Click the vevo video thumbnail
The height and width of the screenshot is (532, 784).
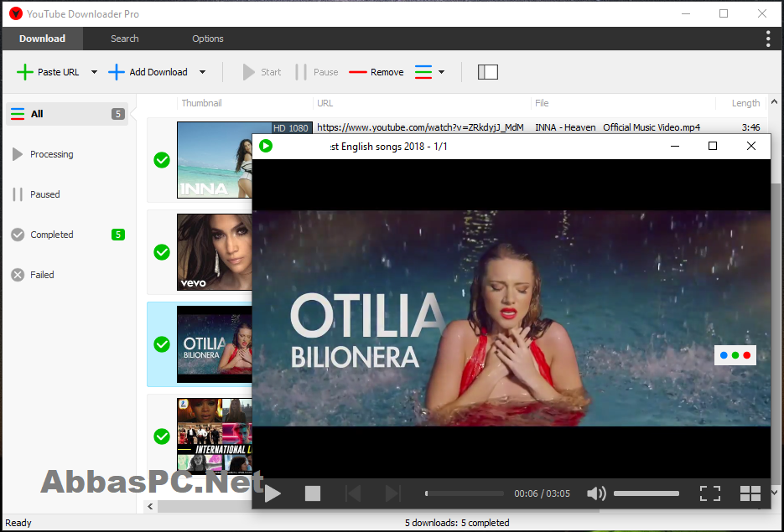pos(215,252)
